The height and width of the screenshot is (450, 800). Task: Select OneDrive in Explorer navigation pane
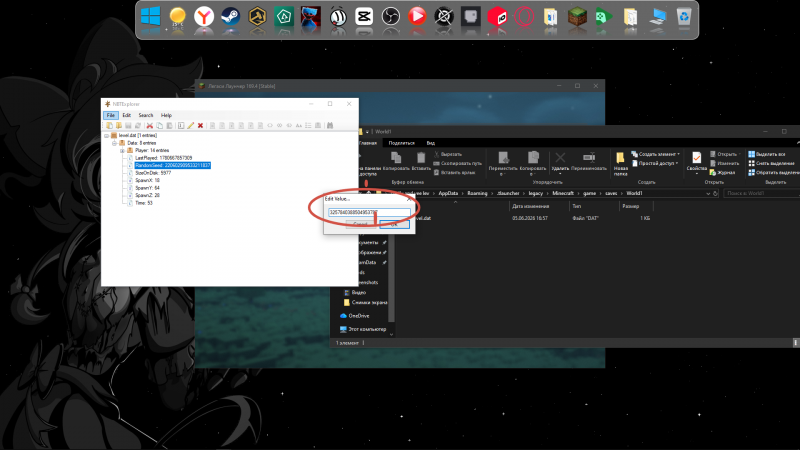tap(355, 316)
